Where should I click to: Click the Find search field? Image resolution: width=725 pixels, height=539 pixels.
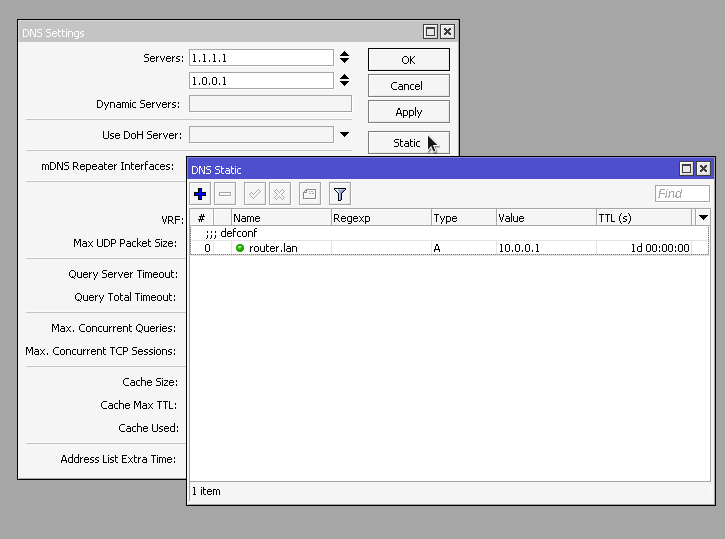pos(682,194)
